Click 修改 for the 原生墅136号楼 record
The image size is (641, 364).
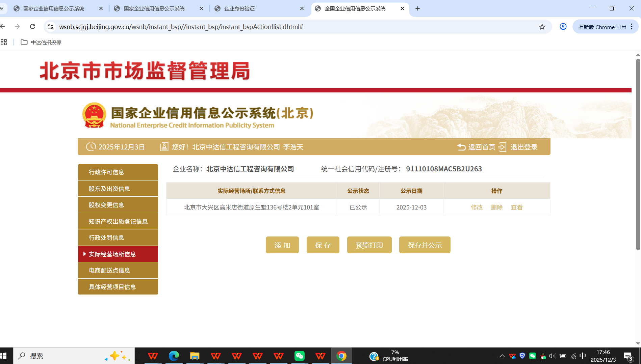(477, 207)
